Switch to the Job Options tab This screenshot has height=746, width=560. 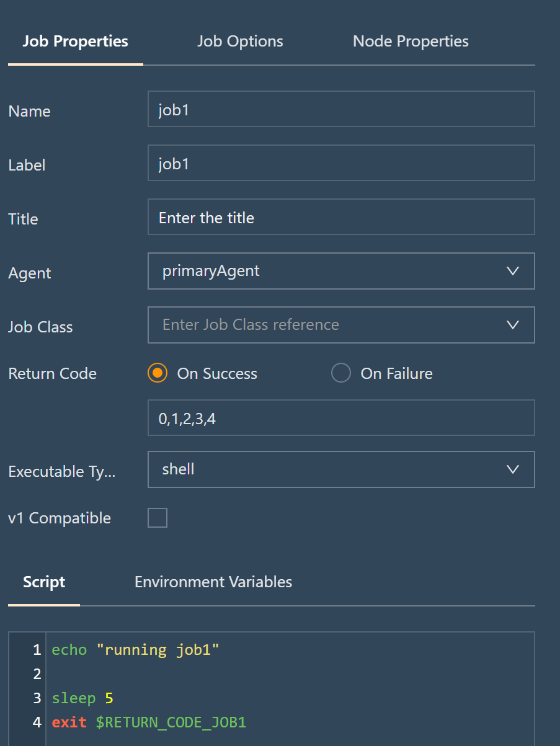tap(240, 42)
